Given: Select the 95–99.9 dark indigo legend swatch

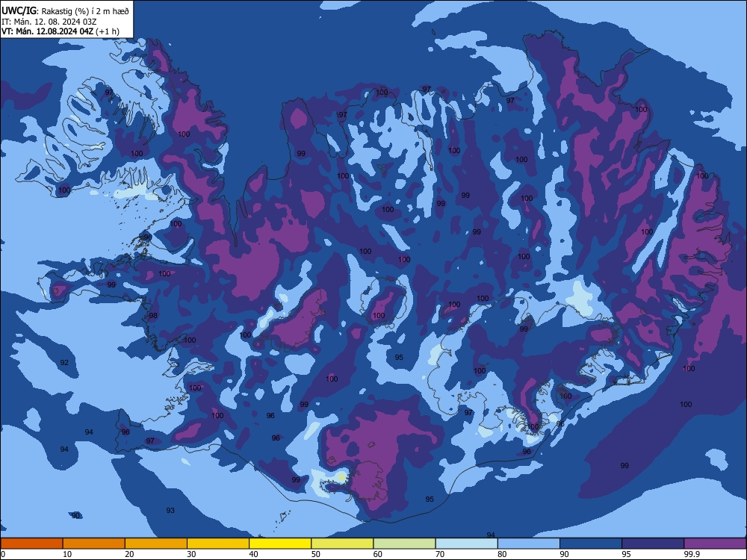Looking at the screenshot, I should tap(653, 544).
